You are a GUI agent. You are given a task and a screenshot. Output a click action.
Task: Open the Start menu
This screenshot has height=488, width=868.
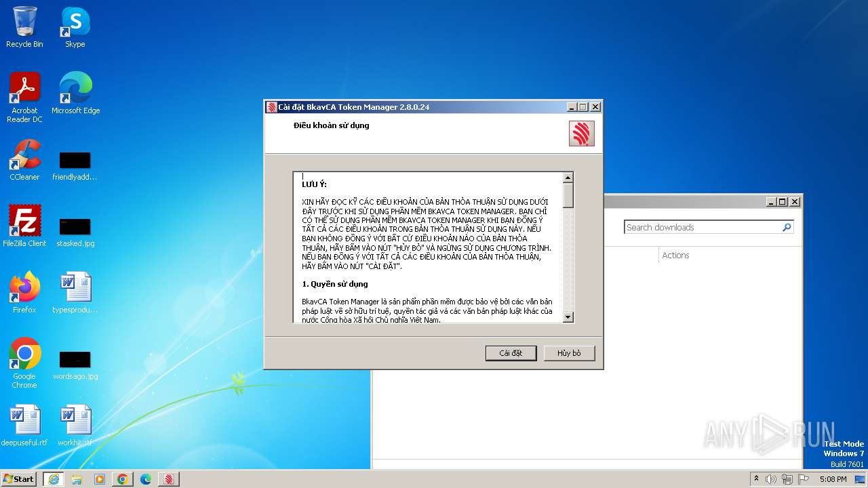(19, 479)
